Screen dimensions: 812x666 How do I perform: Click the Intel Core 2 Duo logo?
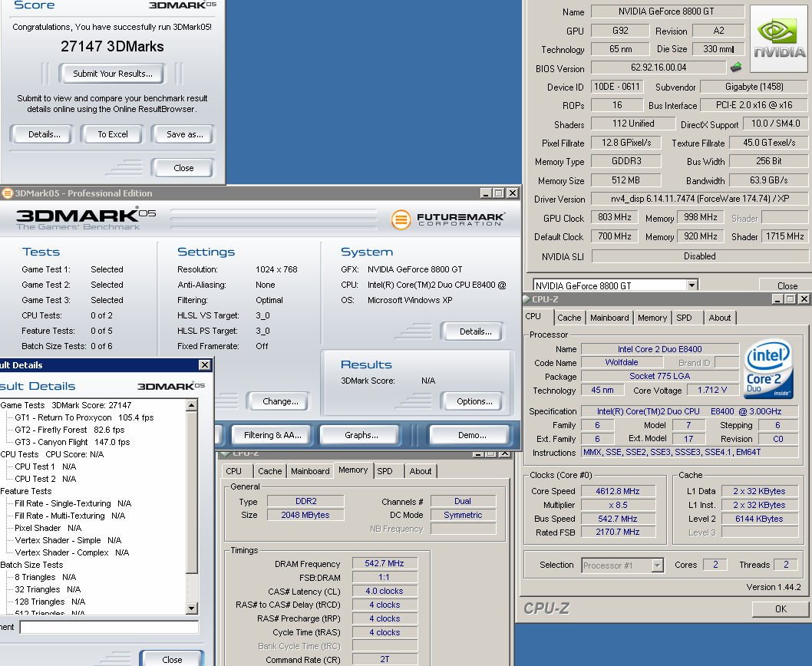768,368
